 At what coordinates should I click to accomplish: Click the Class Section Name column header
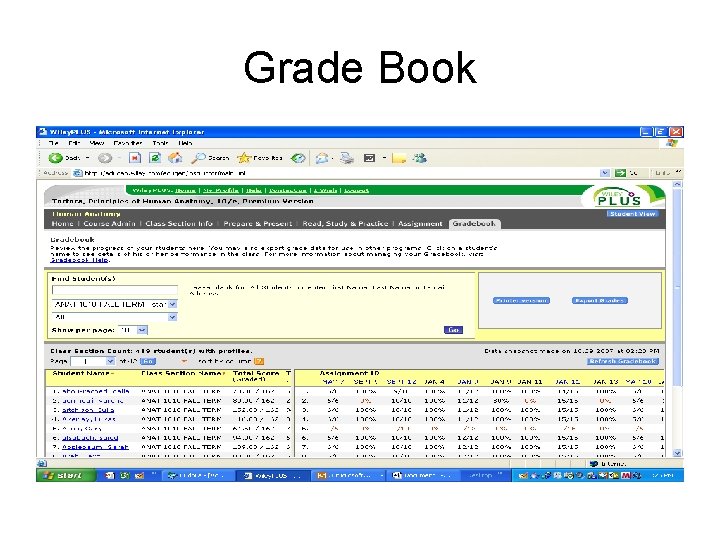click(x=182, y=373)
